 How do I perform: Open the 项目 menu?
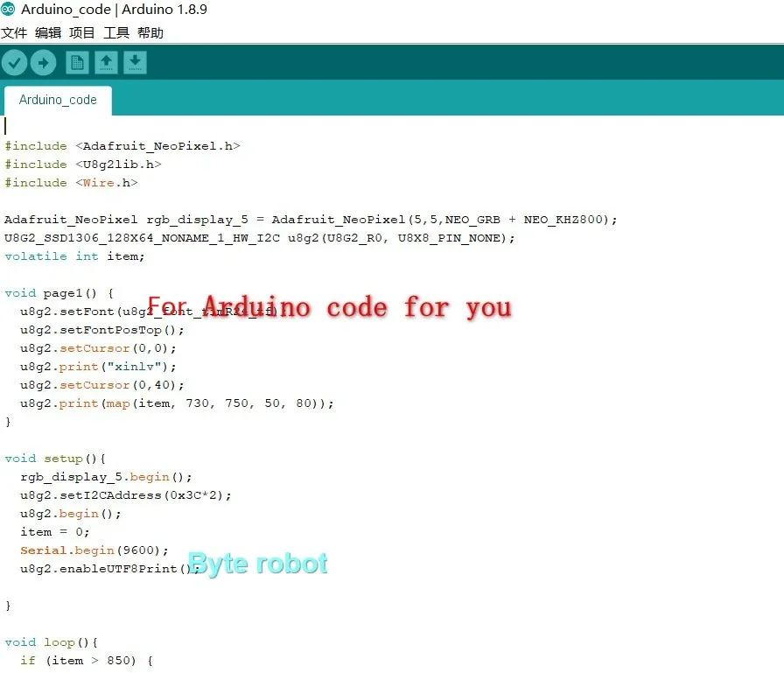[x=82, y=33]
